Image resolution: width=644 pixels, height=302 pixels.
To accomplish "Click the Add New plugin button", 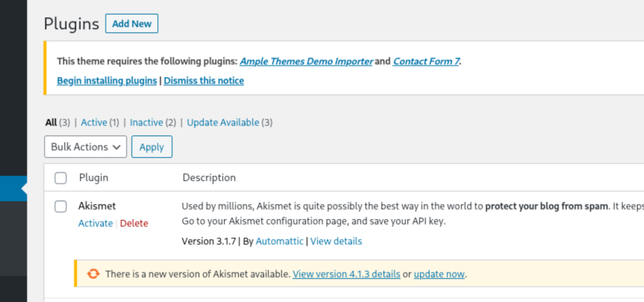I will pyautogui.click(x=131, y=23).
